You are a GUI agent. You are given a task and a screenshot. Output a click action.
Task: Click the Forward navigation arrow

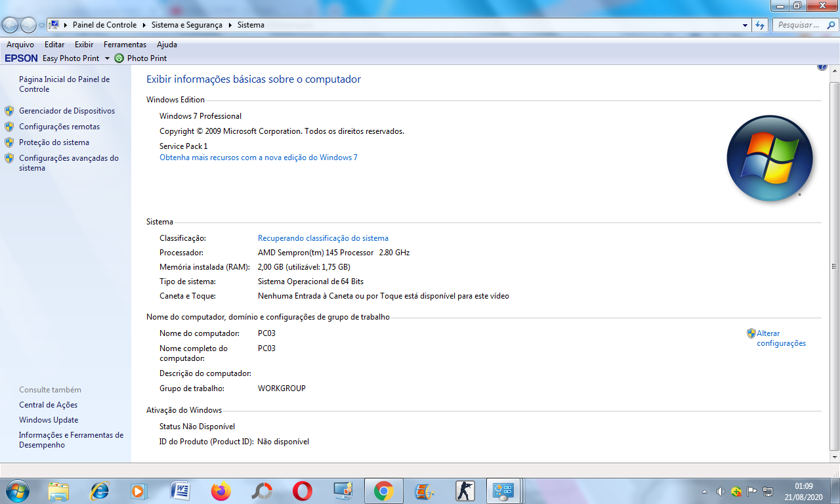tap(28, 25)
